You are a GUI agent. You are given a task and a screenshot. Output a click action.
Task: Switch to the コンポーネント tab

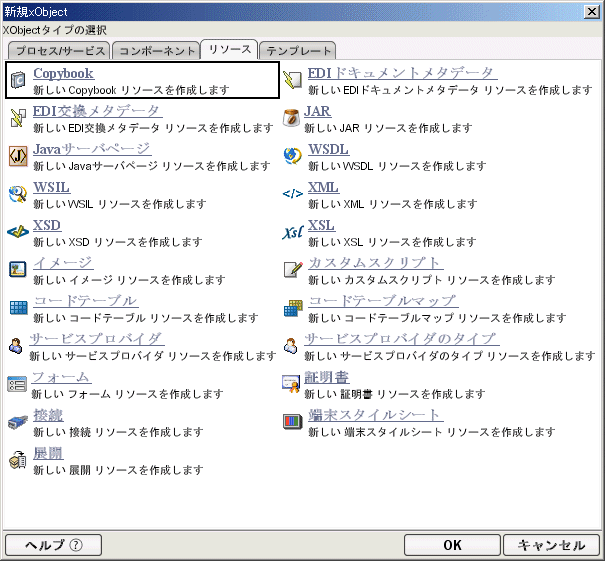pyautogui.click(x=156, y=51)
